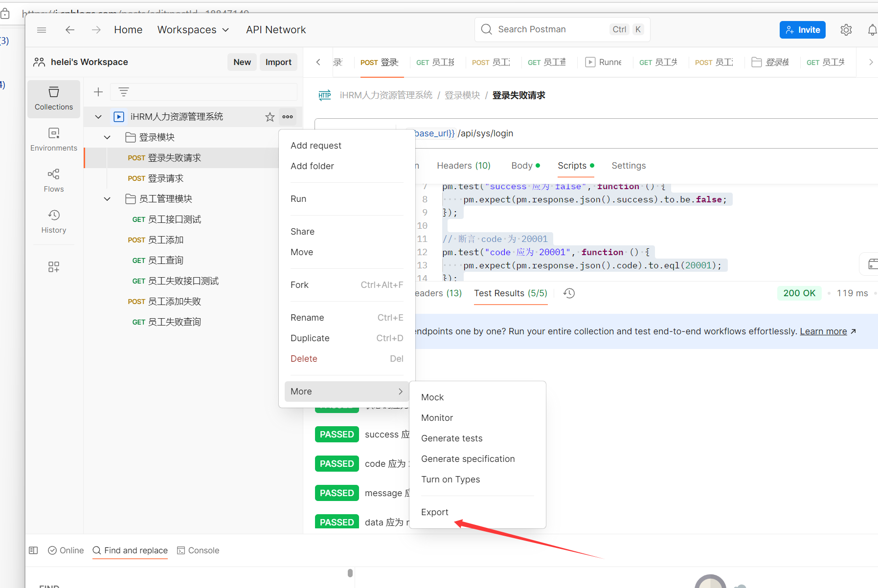
Task: Open the notifications bell
Action: [x=872, y=30]
